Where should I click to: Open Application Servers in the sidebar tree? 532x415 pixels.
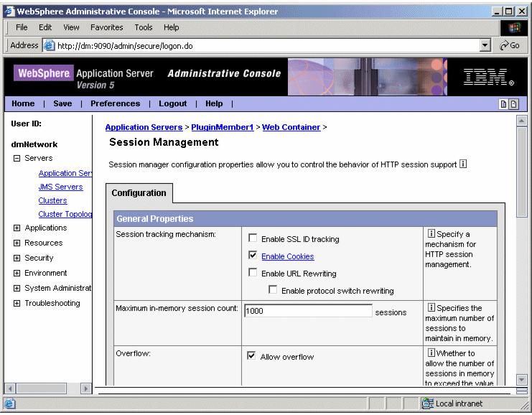[x=65, y=173]
